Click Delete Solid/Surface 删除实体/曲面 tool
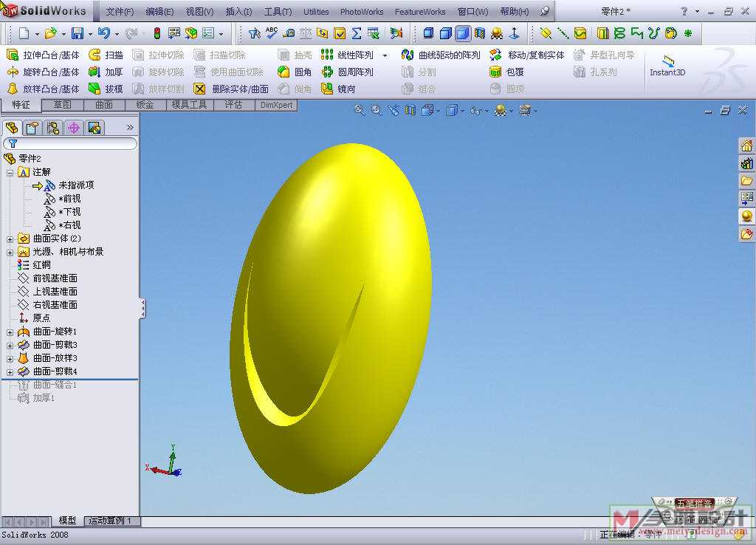 coord(231,89)
